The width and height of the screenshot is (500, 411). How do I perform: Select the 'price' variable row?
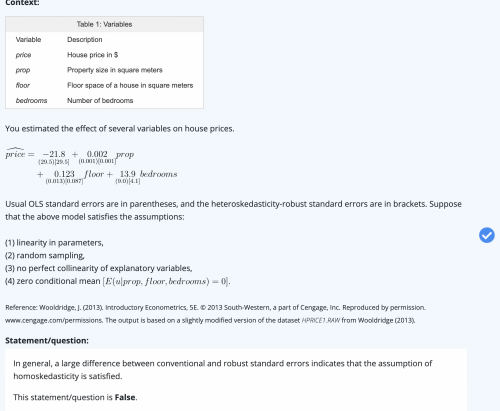tap(104, 55)
